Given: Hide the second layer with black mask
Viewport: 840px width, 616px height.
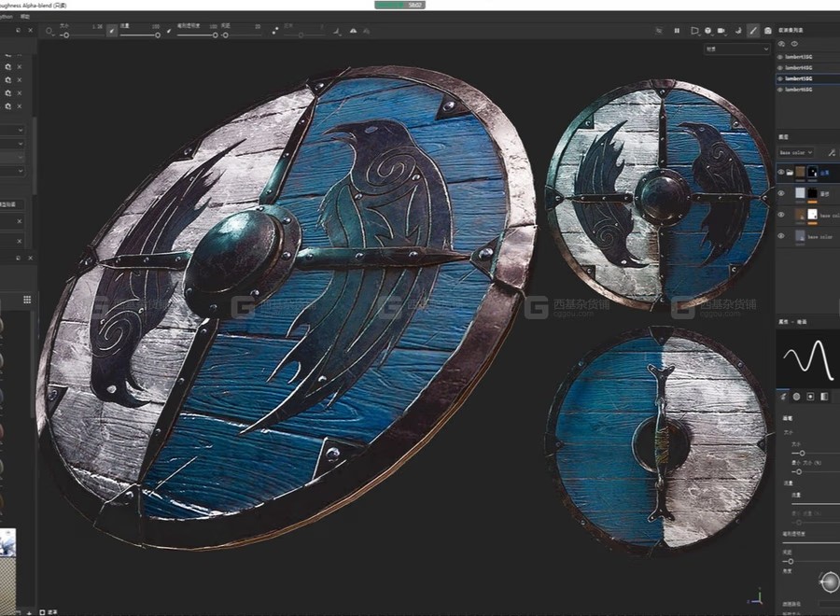Looking at the screenshot, I should click(781, 193).
